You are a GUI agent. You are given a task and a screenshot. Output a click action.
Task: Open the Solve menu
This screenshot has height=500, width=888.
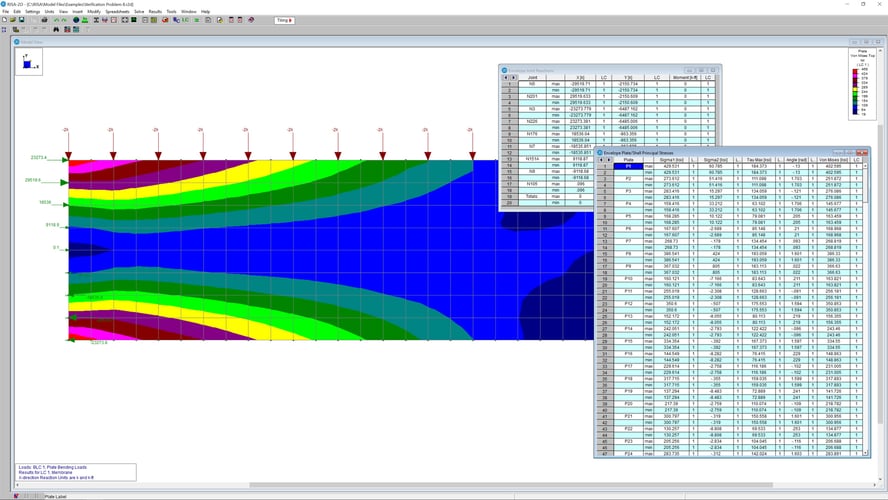pos(139,11)
